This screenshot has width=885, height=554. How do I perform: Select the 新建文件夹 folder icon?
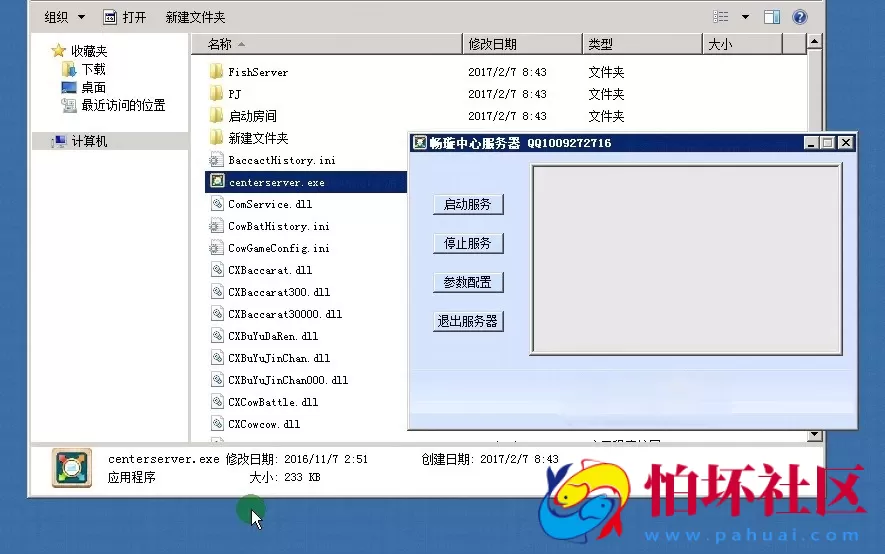coord(216,138)
